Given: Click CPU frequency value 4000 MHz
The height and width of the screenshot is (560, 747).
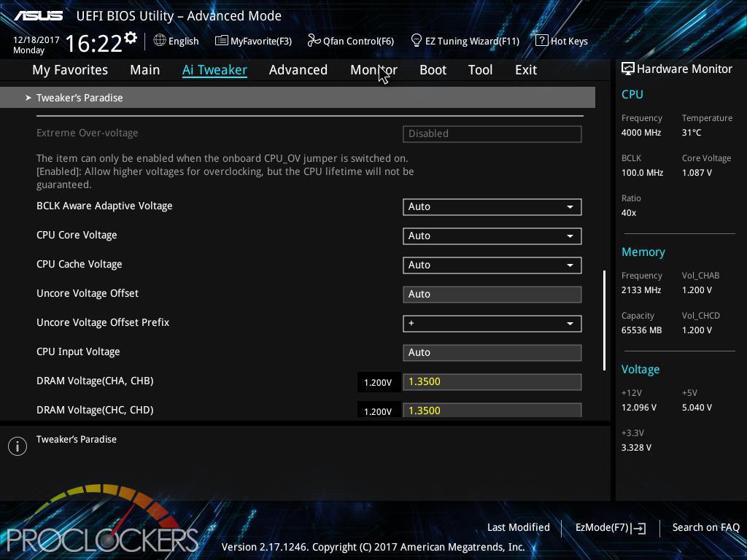Looking at the screenshot, I should [x=640, y=133].
